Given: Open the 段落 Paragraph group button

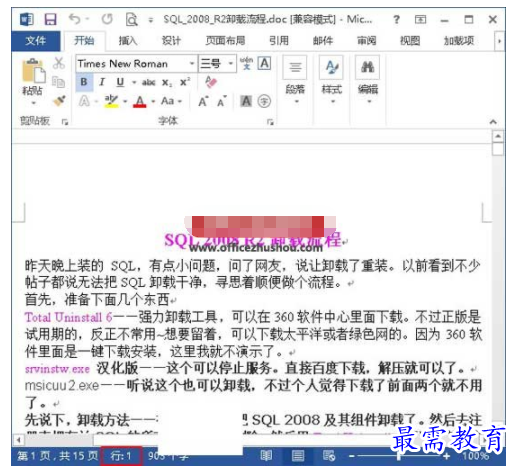Looking at the screenshot, I should pos(295,80).
